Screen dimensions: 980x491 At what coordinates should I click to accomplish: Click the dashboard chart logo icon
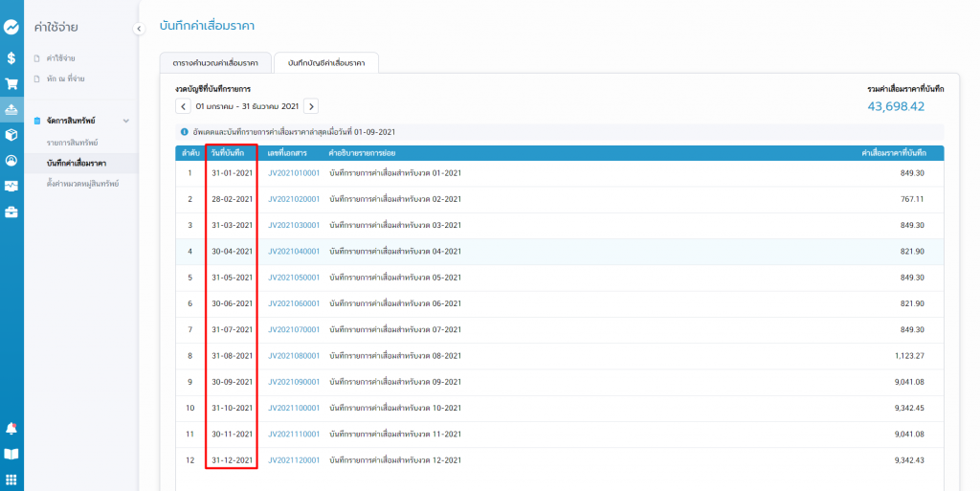click(11, 28)
